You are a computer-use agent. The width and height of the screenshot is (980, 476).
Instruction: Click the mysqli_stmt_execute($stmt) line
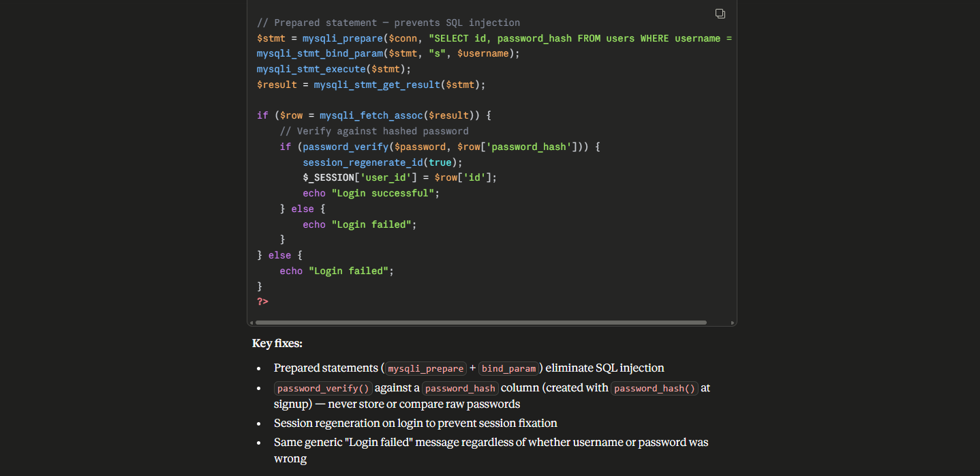point(334,69)
